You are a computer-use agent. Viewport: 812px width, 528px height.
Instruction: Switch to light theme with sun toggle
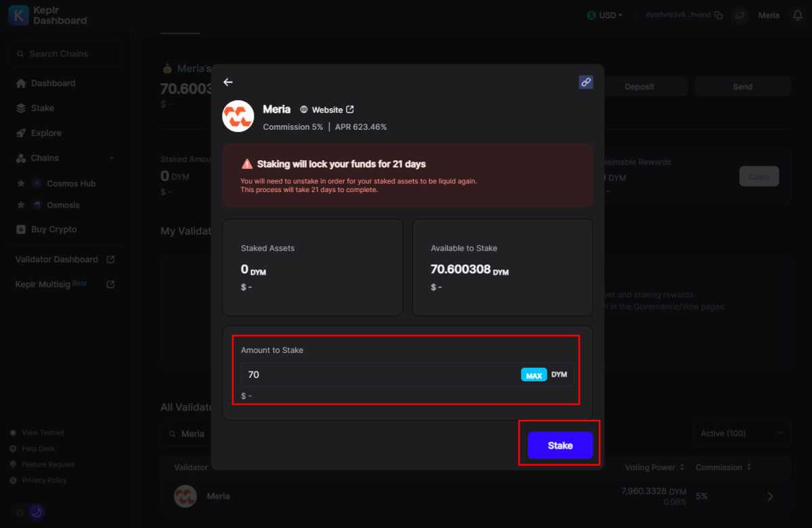pyautogui.click(x=20, y=512)
